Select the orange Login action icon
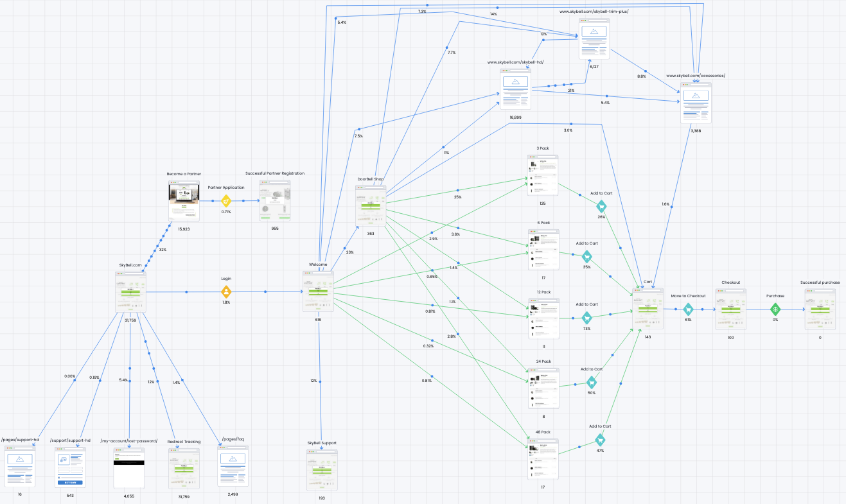The width and height of the screenshot is (846, 504). 225,292
